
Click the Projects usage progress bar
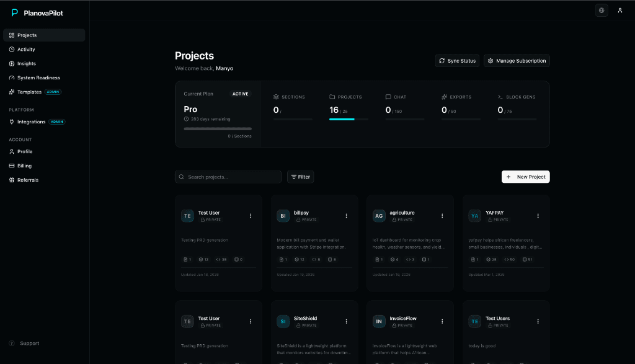pos(349,119)
